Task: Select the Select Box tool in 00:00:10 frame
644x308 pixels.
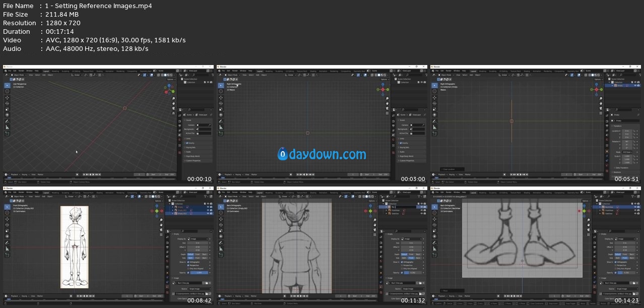Action: click(x=7, y=85)
